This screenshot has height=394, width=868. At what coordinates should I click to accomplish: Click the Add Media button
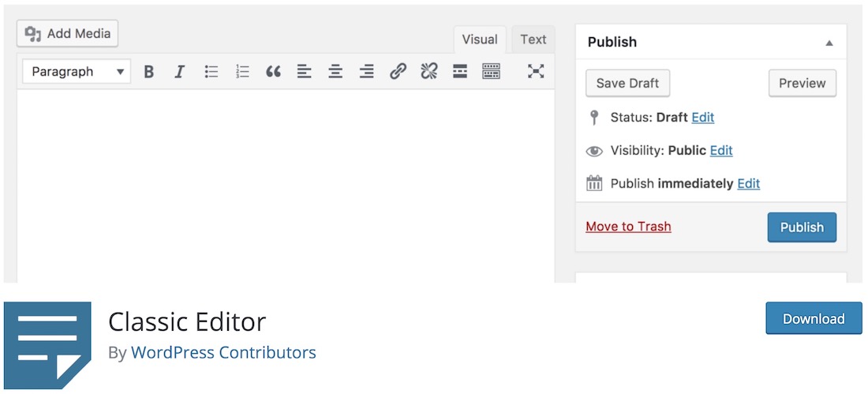click(68, 34)
